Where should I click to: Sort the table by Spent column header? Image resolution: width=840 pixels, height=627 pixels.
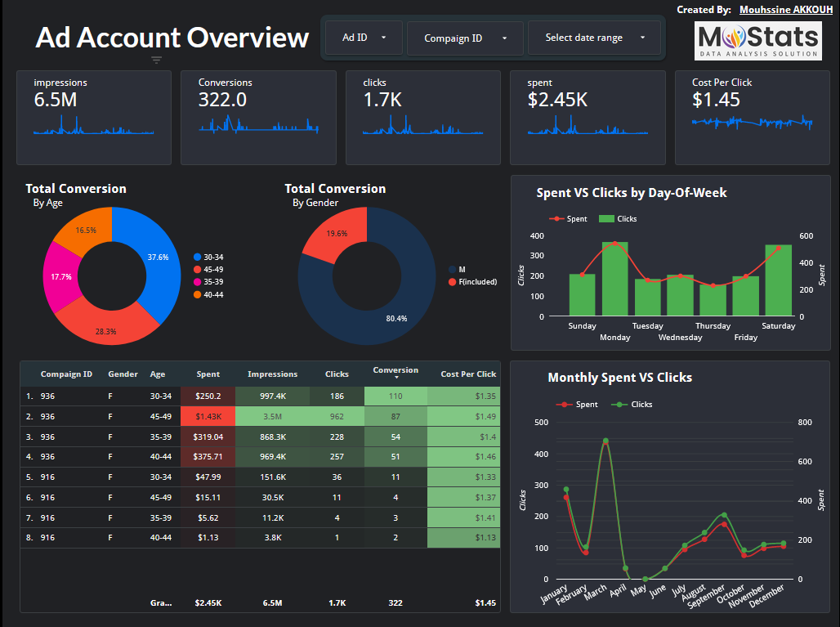click(x=208, y=374)
